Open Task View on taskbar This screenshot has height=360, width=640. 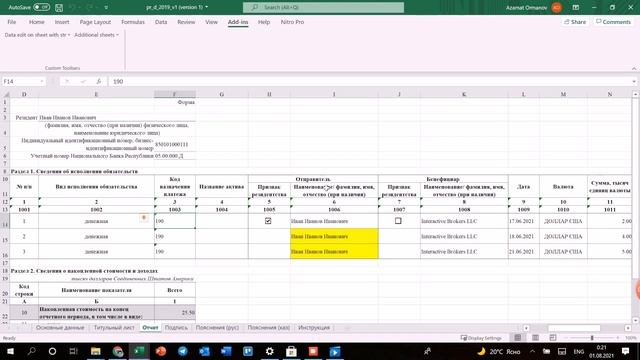point(73,351)
